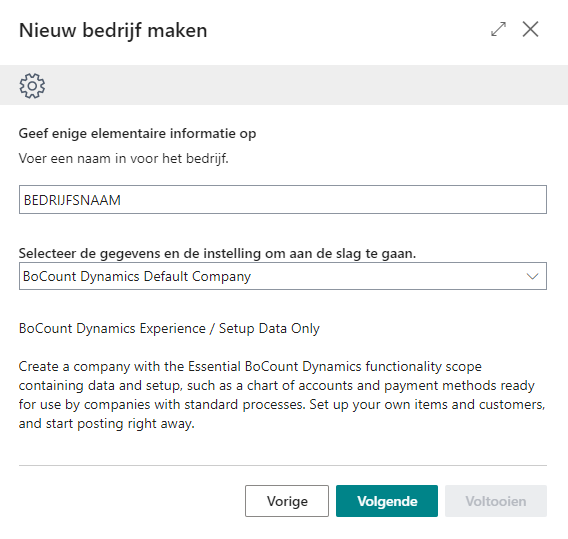Click the Selecteer de gegevens en de instelling label
Screen dimensions: 568x539
(217, 253)
